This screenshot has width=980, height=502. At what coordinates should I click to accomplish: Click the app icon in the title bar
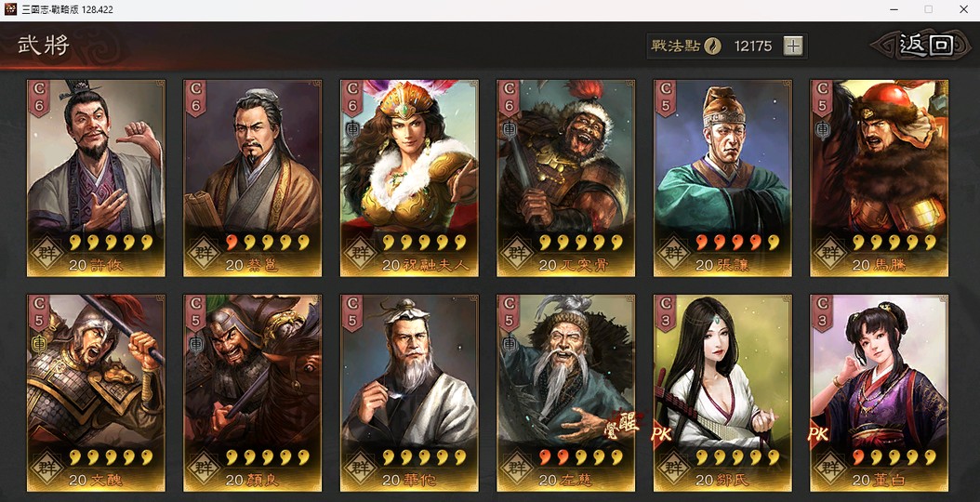click(x=10, y=9)
